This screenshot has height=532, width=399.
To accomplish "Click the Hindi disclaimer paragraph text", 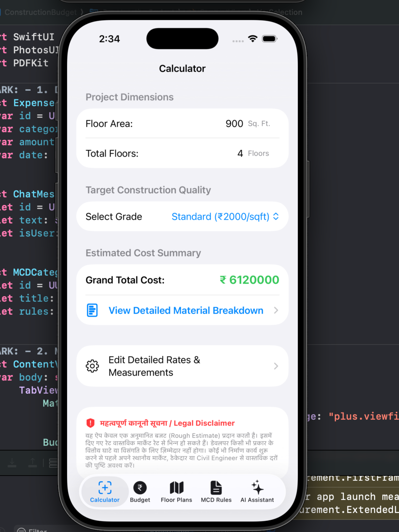I will pos(182,450).
